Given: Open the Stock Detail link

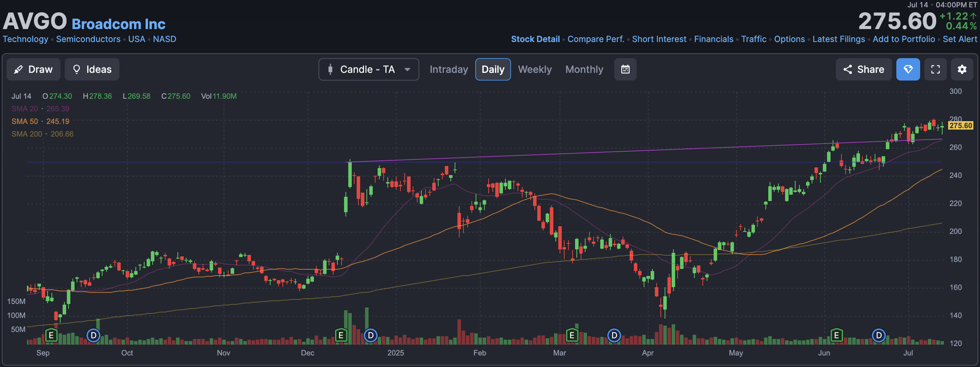Looking at the screenshot, I should [x=535, y=39].
